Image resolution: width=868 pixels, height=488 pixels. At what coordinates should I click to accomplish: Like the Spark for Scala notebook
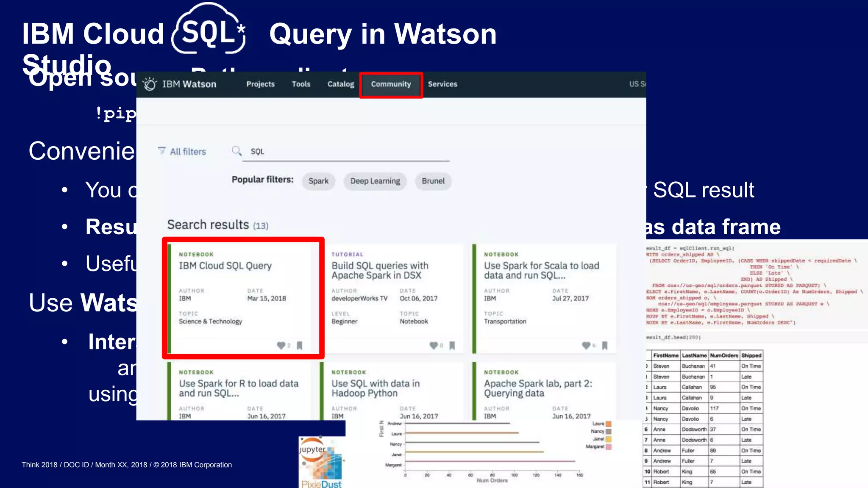point(586,345)
